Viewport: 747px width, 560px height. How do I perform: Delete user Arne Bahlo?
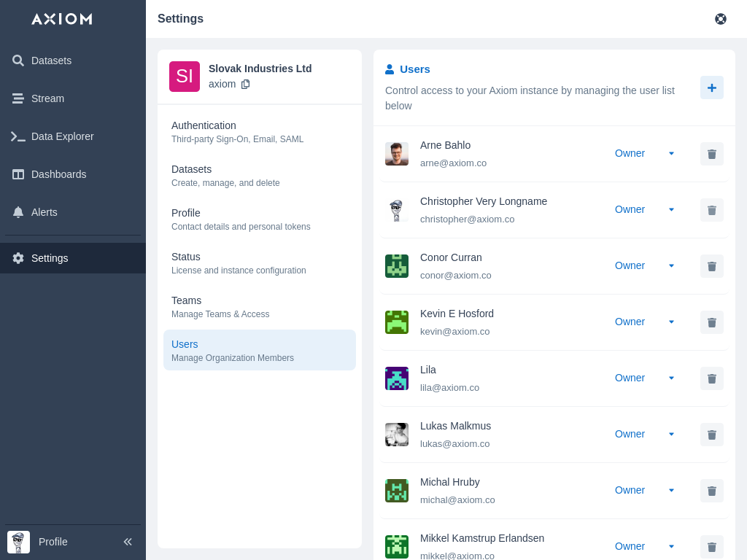(711, 154)
